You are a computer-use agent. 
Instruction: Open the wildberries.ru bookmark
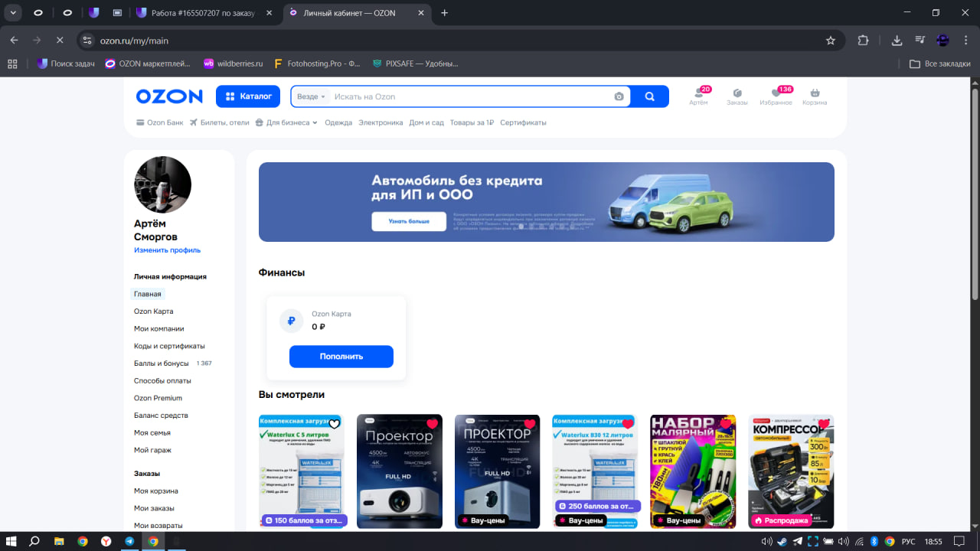tap(233, 64)
